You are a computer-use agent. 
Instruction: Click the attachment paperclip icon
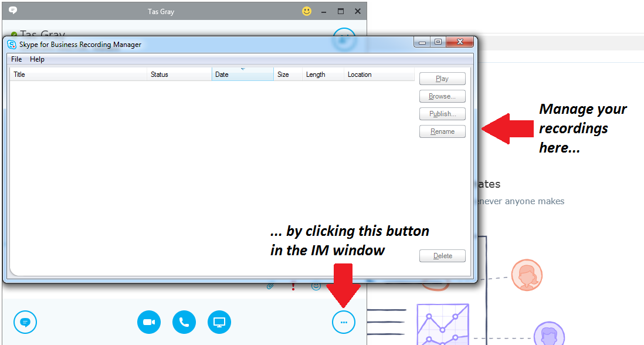(270, 286)
